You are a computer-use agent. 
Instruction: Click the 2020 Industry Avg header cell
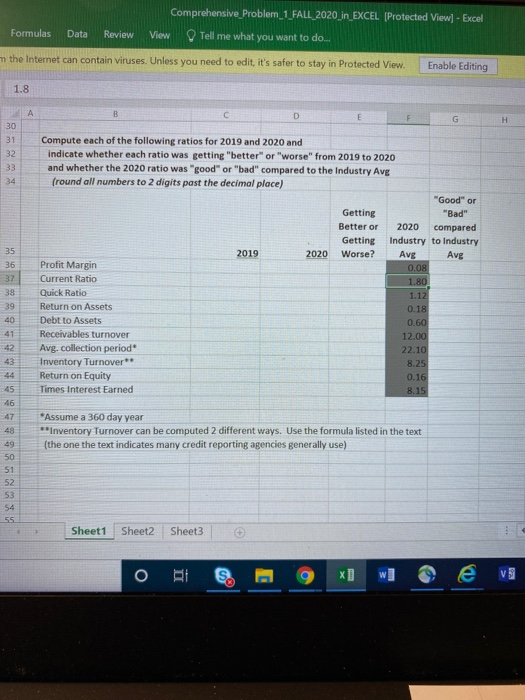(407, 240)
